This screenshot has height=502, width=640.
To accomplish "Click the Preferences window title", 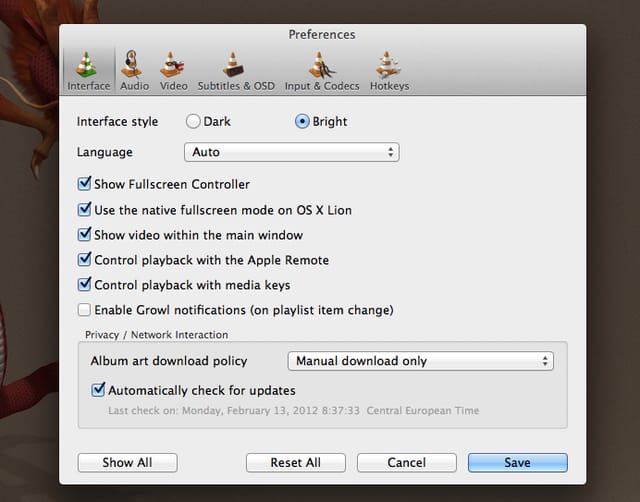I will click(x=322, y=34).
